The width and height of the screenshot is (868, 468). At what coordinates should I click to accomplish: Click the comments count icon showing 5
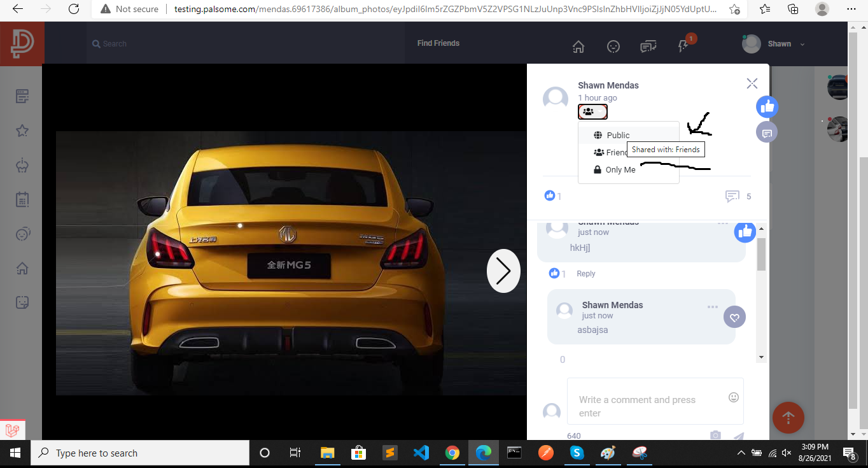click(732, 196)
